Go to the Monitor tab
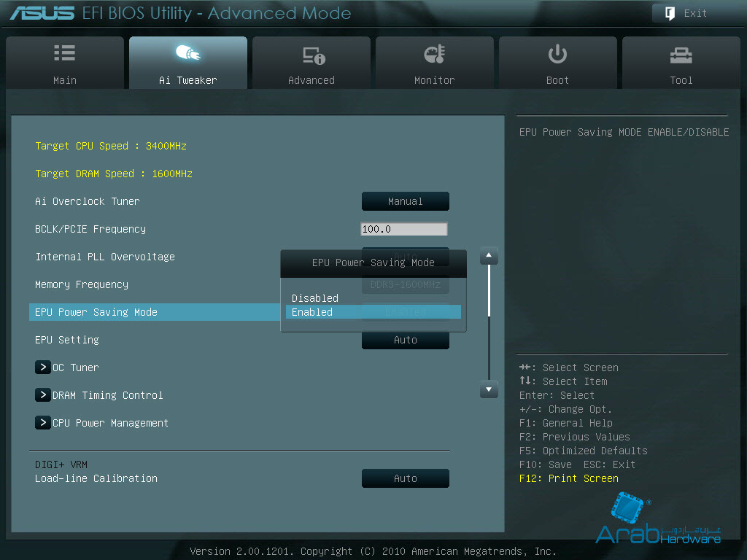Viewport: 747px width, 560px height. [435, 63]
